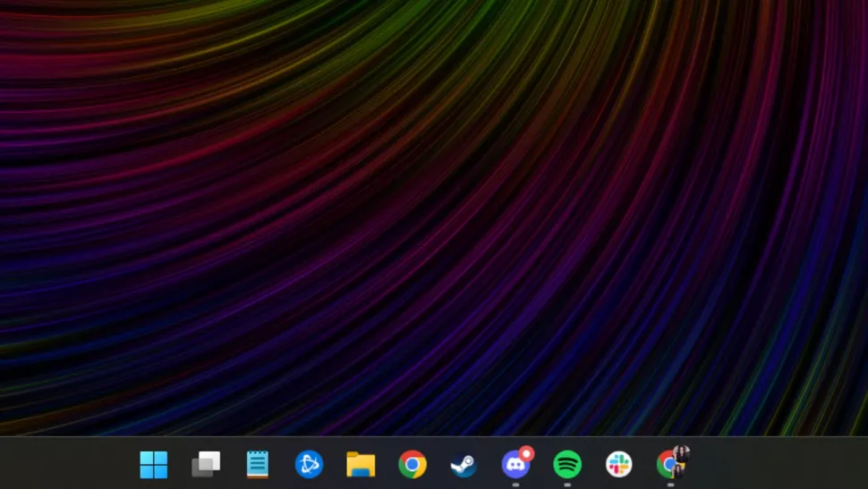Switch to the Discord app
Image resolution: width=868 pixels, height=489 pixels.
[515, 465]
